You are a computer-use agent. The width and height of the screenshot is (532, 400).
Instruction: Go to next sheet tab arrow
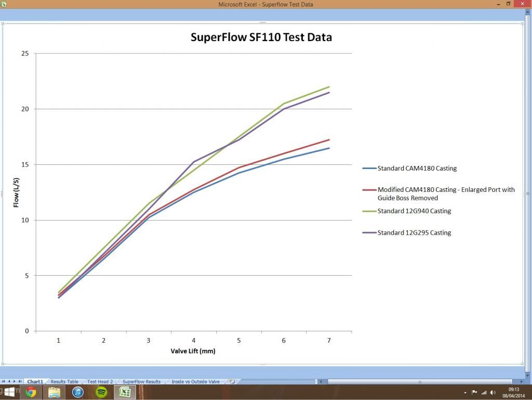14,381
